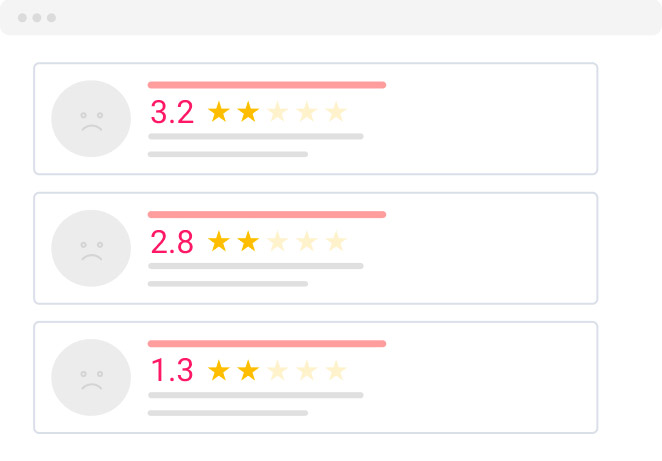
Task: Select the fifth faded star in 3.2 review
Action: click(336, 112)
